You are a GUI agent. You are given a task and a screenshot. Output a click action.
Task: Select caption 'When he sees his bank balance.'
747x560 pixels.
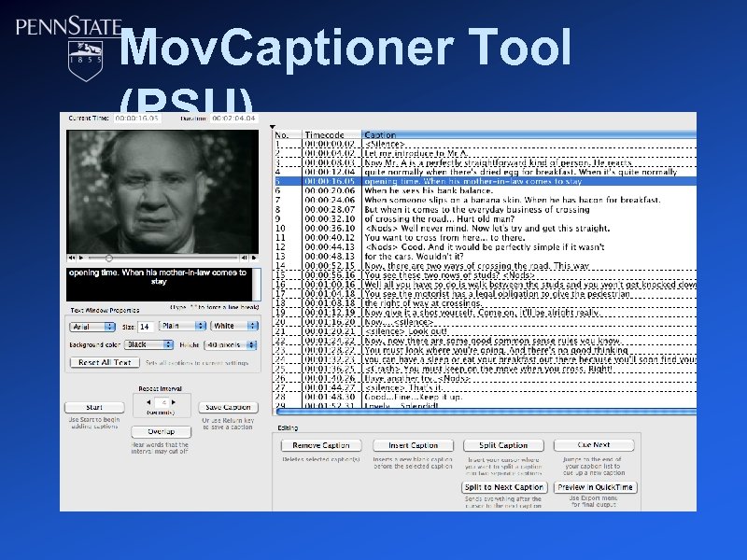pyautogui.click(x=429, y=190)
